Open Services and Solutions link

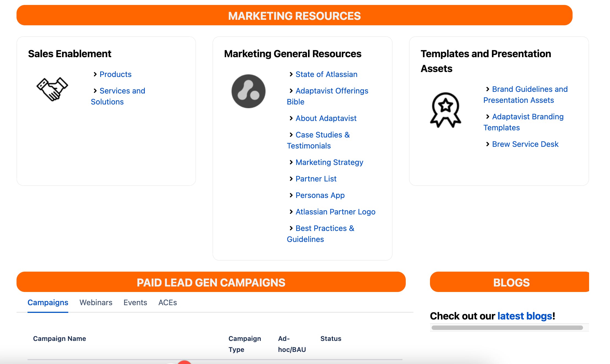[x=122, y=91]
